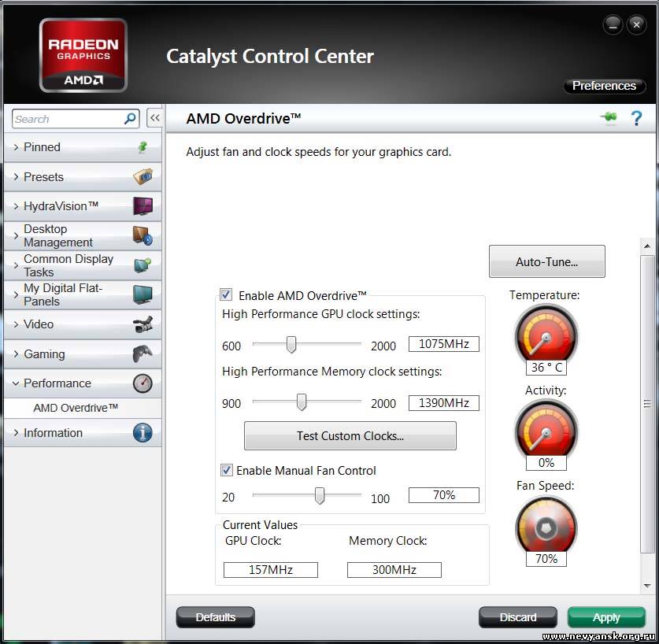Click the vertical scrollbar thumb

coord(647,404)
